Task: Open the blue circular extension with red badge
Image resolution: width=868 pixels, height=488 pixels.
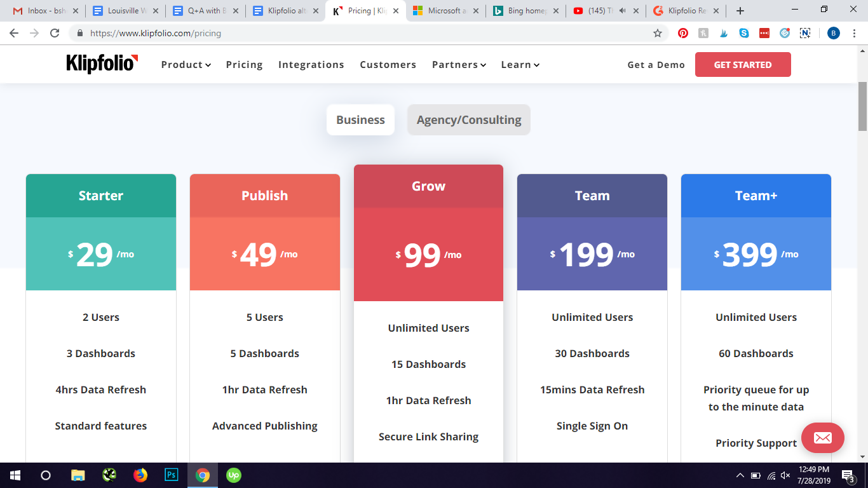Action: (x=785, y=33)
